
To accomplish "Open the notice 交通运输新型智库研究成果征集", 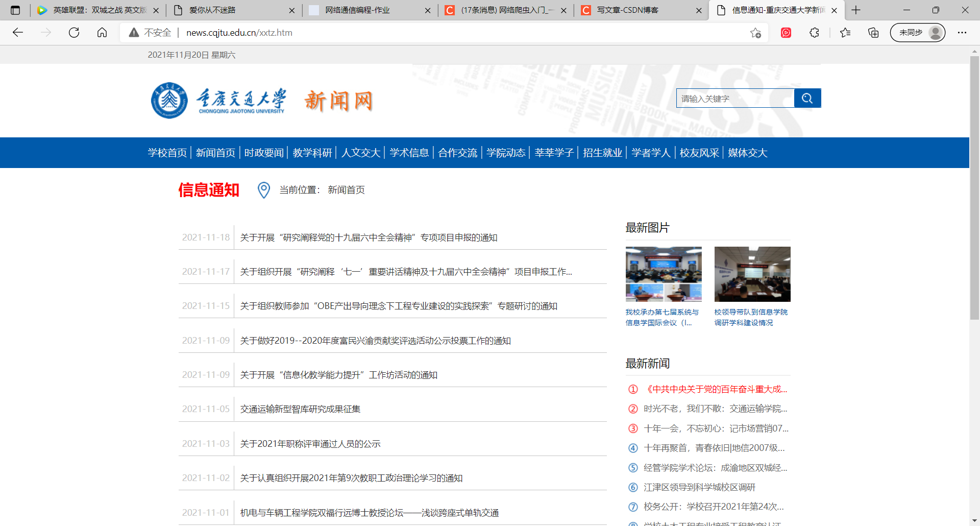I will tap(300, 409).
